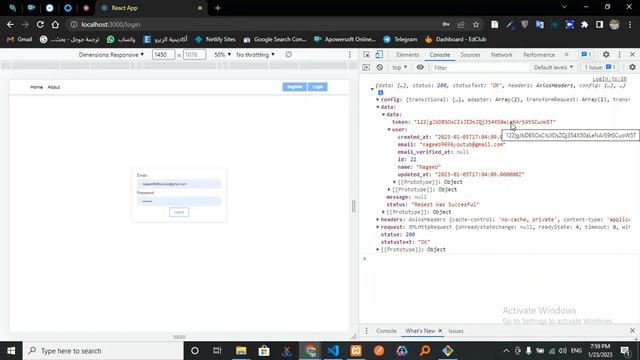Click the Home nav link
Viewport: 640px width, 360px height.
36,87
